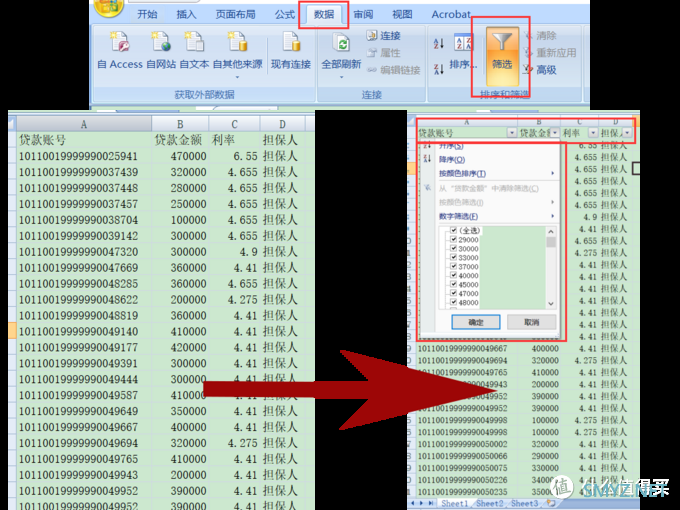Click 编辑链接 edit links item
Screen dimensions: 680x510
tap(393, 70)
